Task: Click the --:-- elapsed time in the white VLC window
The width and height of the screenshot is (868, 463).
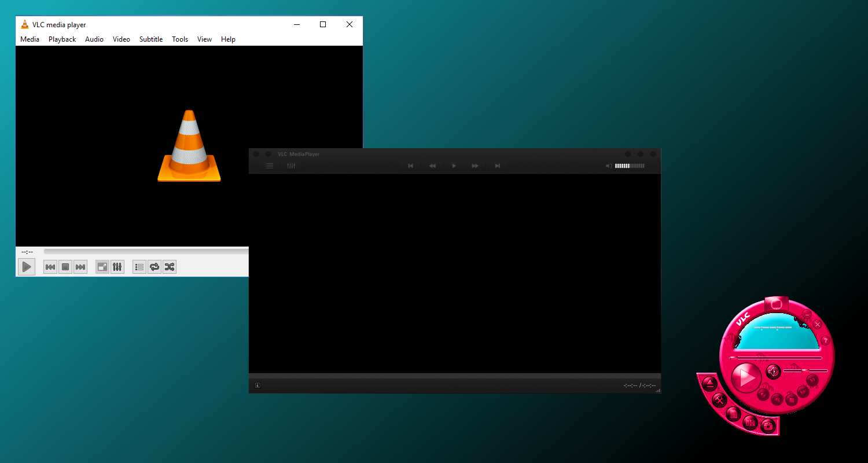Action: click(27, 252)
